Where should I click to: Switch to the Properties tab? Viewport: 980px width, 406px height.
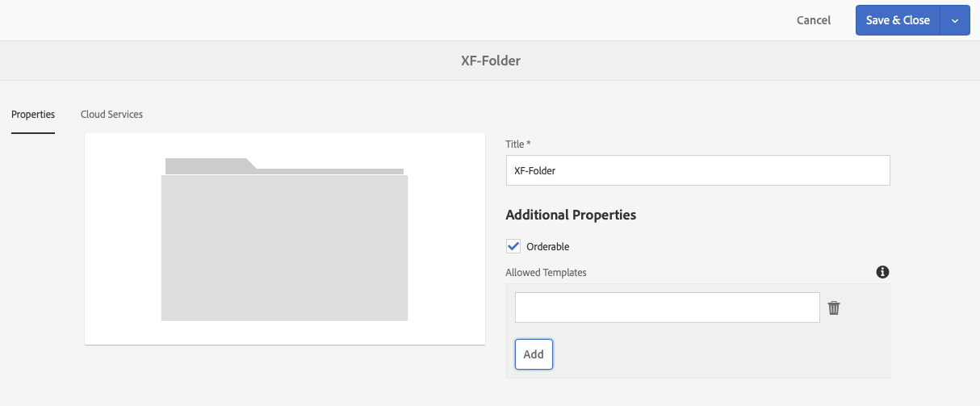33,115
